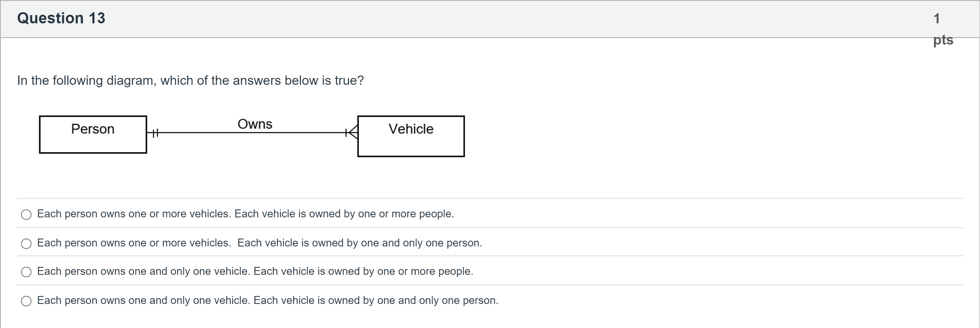Select the first radio button option
Viewport: 980px width, 328px height.
(26, 214)
